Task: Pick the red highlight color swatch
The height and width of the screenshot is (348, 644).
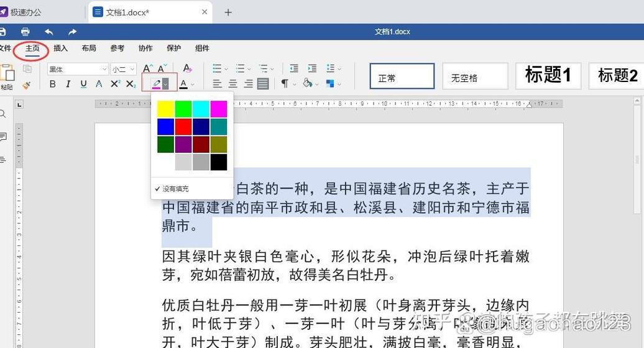Action: click(x=183, y=127)
